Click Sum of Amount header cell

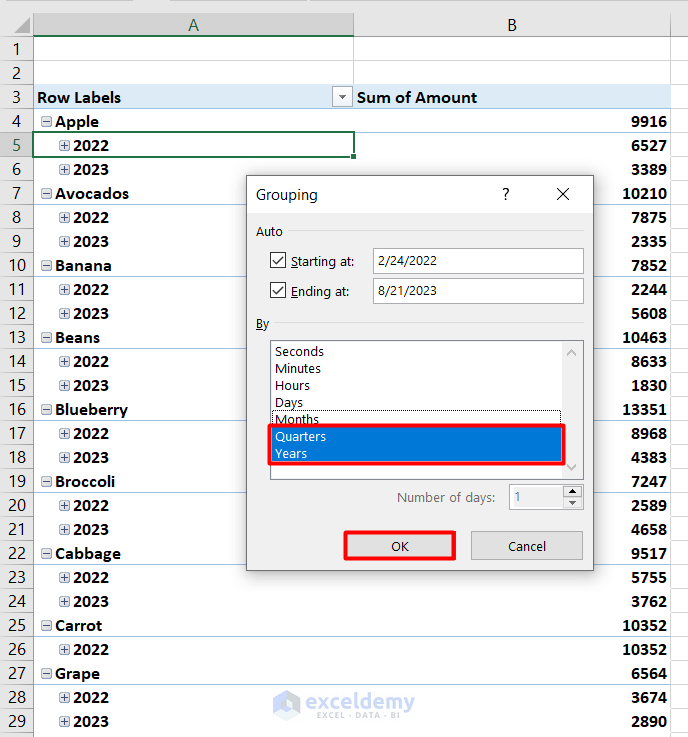coord(512,97)
